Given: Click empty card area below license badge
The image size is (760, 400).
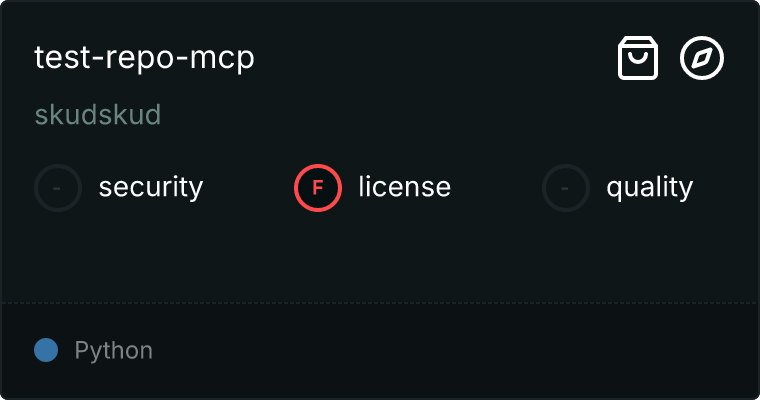Looking at the screenshot, I should [318, 257].
